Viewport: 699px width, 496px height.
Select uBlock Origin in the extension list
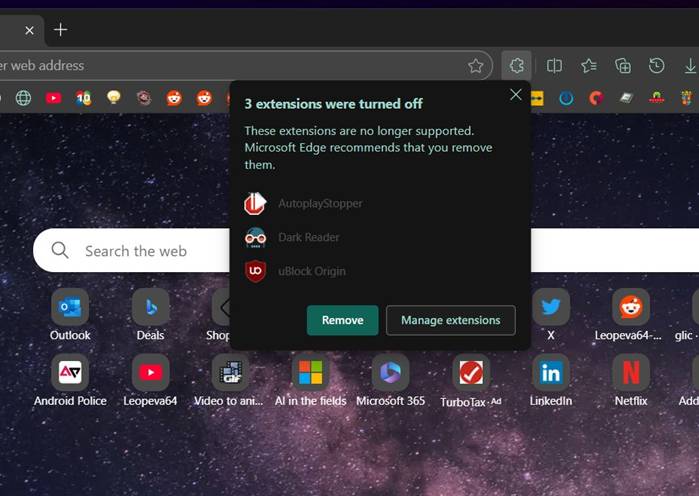pos(311,271)
